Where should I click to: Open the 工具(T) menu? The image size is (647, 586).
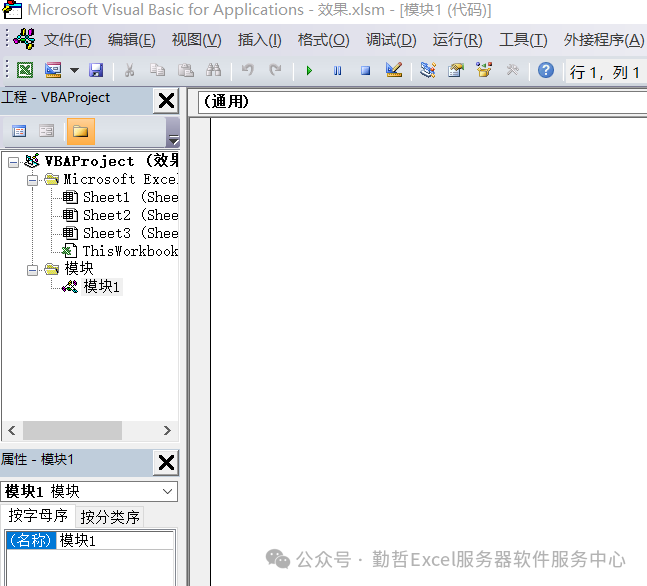click(523, 40)
